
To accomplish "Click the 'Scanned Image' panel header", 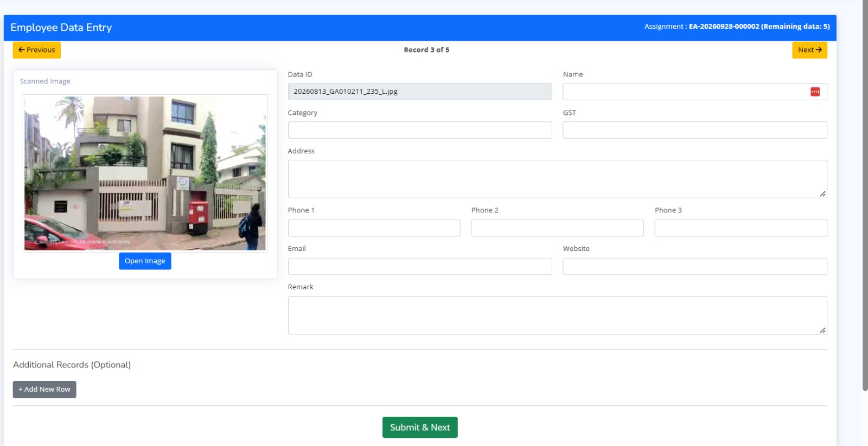I will 45,81.
